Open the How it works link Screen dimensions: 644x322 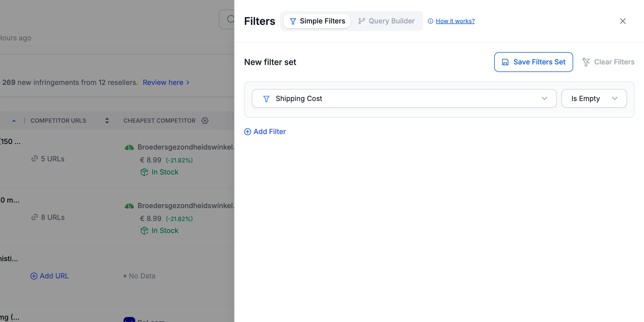(455, 21)
